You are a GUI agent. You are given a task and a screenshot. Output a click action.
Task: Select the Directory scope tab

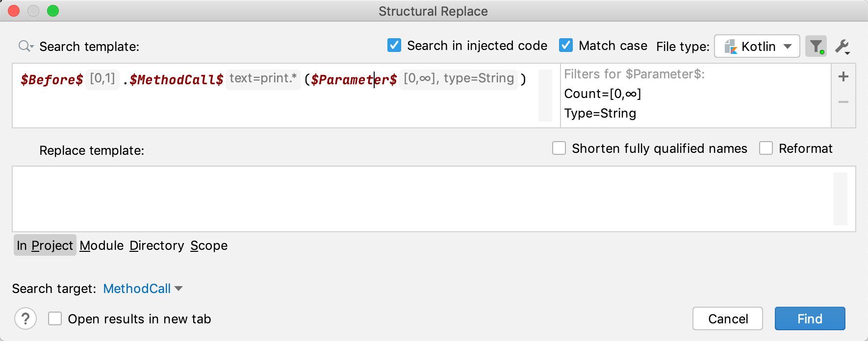coord(156,245)
